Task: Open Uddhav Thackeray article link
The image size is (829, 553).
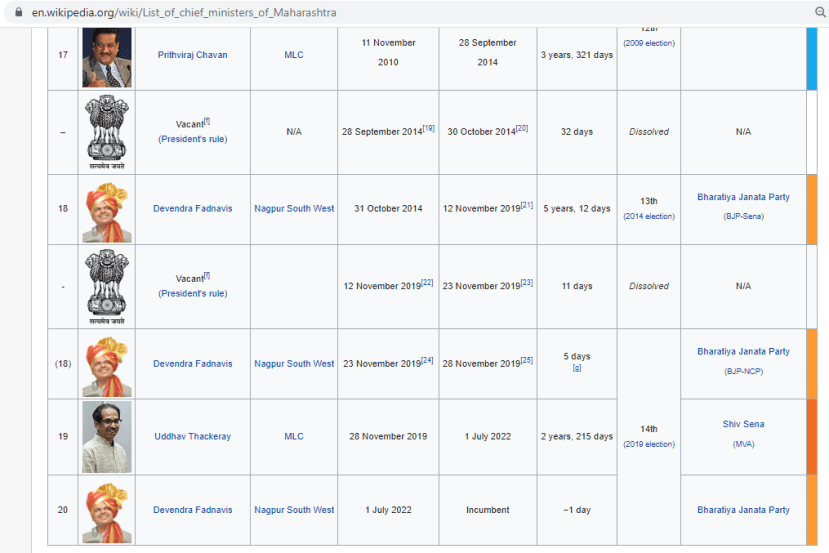Action: [192, 437]
